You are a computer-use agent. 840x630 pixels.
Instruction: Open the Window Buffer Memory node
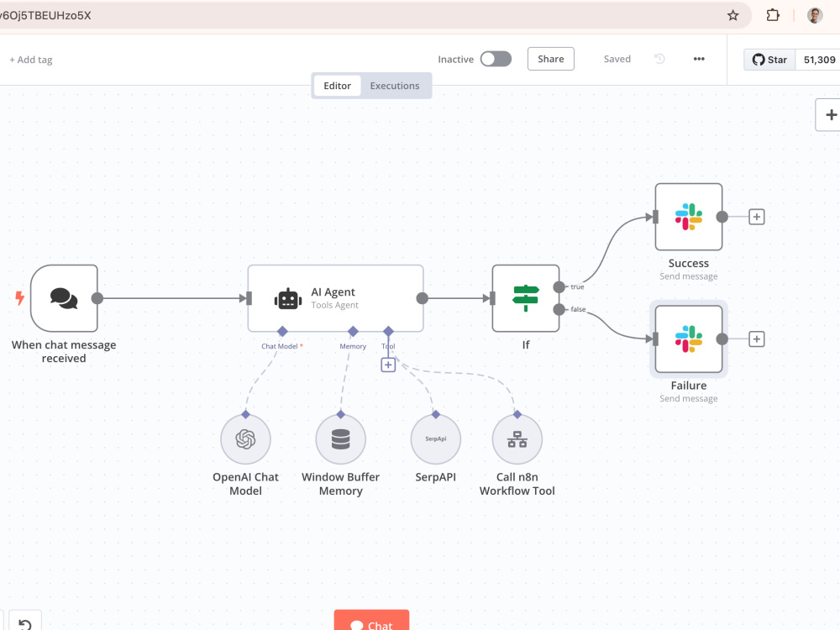pyautogui.click(x=341, y=439)
